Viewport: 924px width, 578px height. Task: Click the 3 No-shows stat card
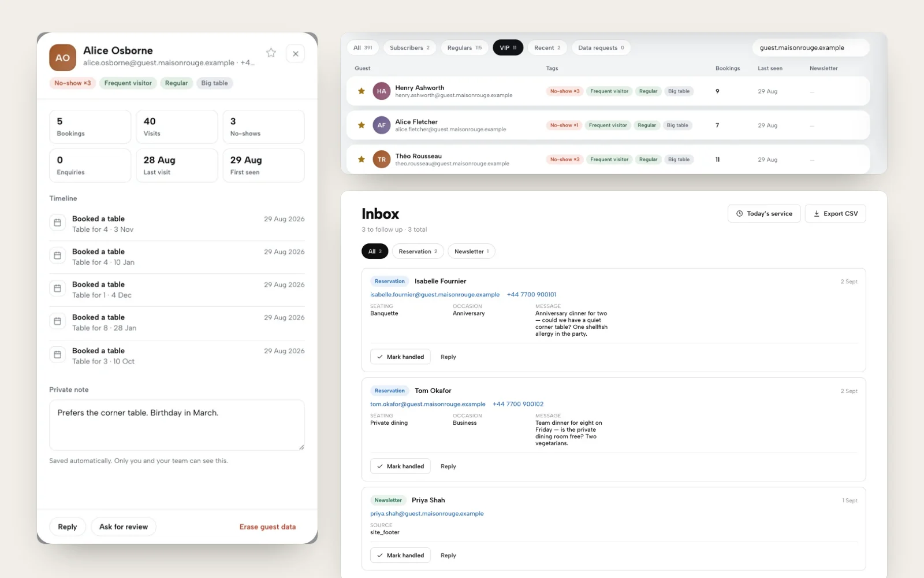(263, 127)
